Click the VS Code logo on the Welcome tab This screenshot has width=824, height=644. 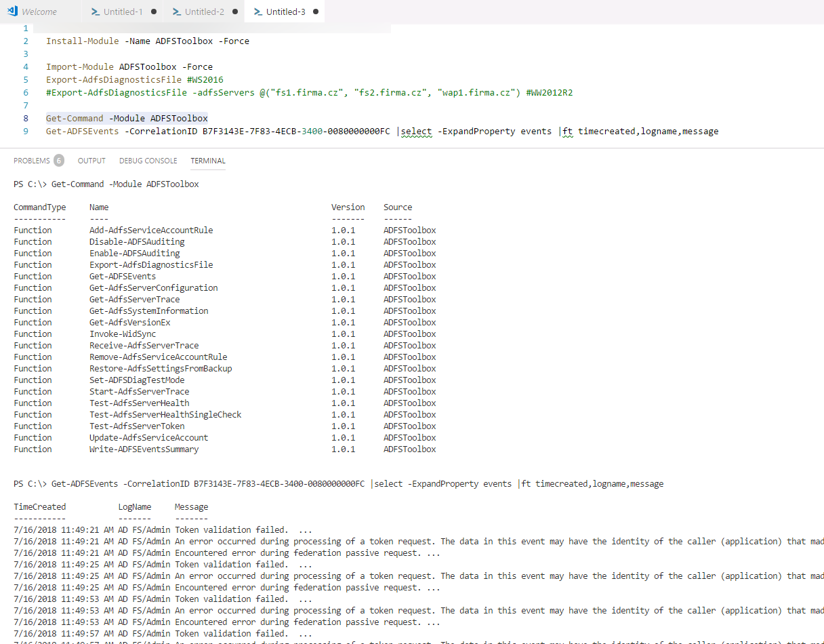12,12
